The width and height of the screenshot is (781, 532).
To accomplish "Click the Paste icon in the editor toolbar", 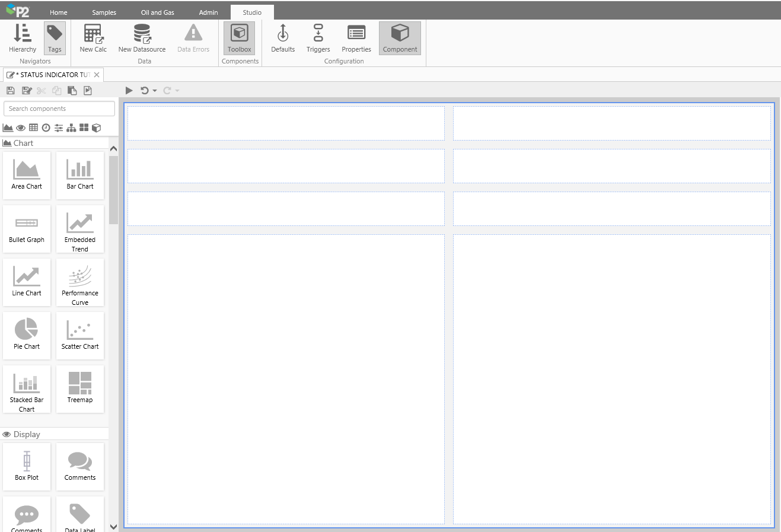I will click(x=72, y=91).
